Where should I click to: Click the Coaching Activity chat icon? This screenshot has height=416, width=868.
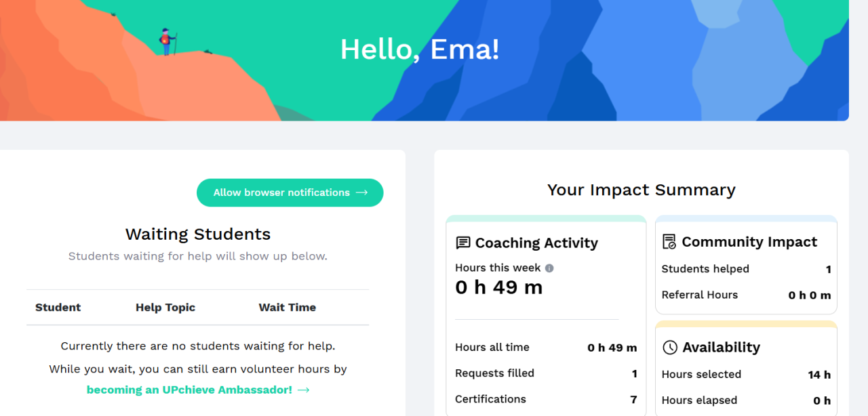click(x=463, y=243)
